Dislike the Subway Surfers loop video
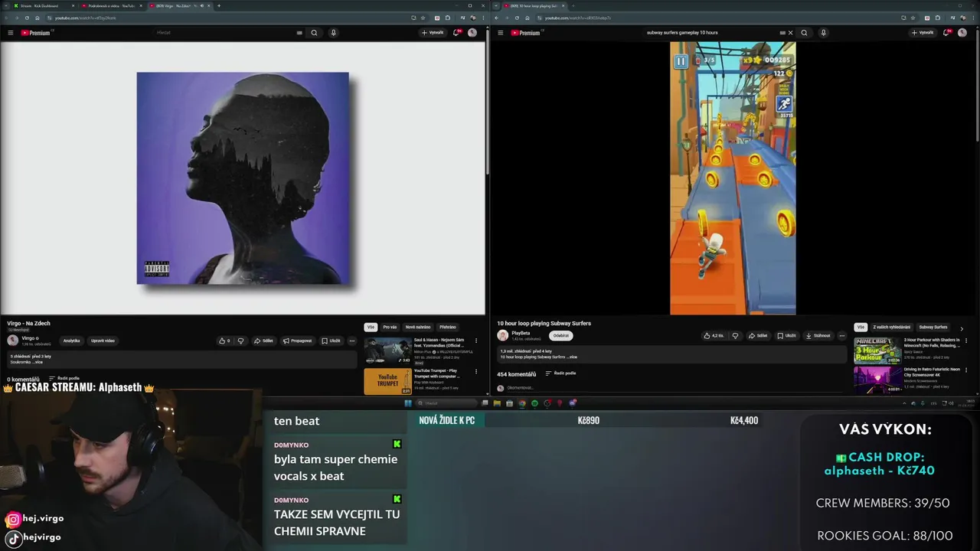The image size is (980, 551). click(735, 335)
